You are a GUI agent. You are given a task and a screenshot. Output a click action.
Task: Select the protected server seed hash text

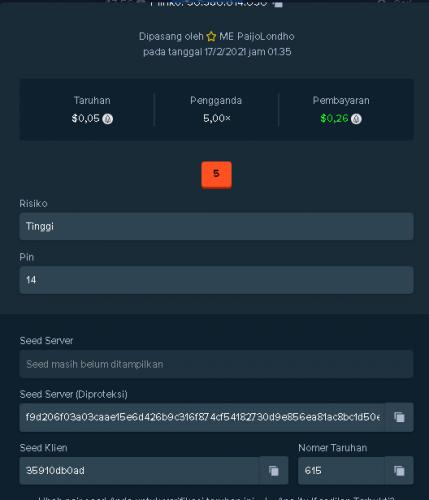tap(202, 417)
